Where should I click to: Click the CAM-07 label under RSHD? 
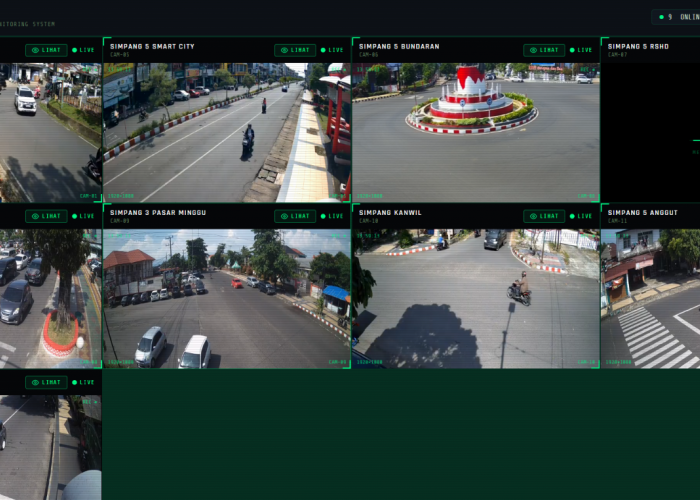point(617,55)
